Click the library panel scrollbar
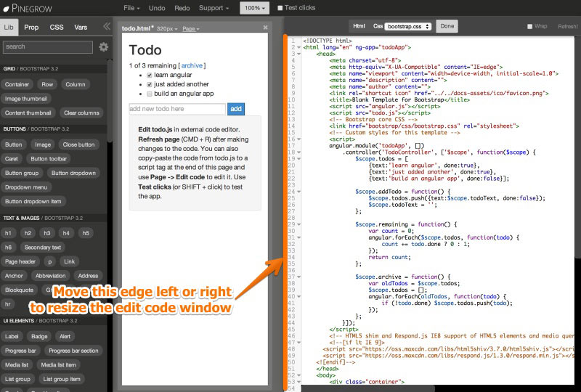The image size is (581, 392). [110, 100]
